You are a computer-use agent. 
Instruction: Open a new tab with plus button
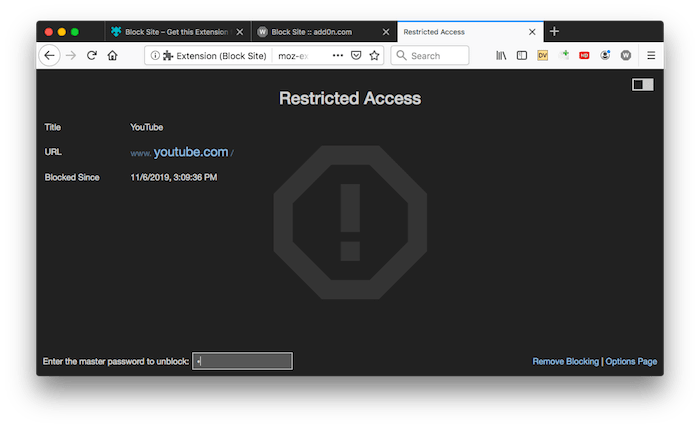click(554, 32)
